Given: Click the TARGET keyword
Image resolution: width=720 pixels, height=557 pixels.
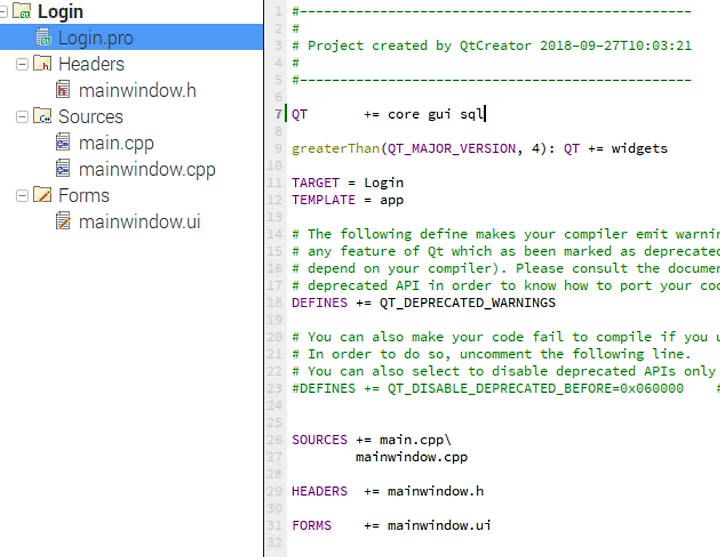Looking at the screenshot, I should coord(315,183).
